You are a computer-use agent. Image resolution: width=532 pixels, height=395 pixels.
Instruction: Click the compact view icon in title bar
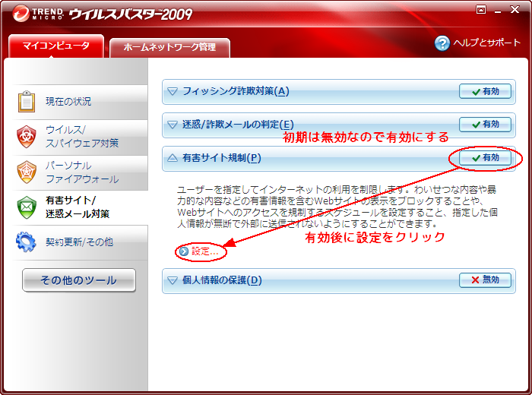click(x=481, y=9)
